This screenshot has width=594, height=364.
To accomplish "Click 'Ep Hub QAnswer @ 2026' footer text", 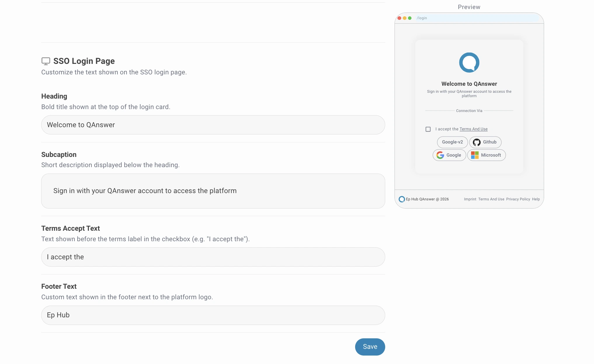I will coord(427,199).
